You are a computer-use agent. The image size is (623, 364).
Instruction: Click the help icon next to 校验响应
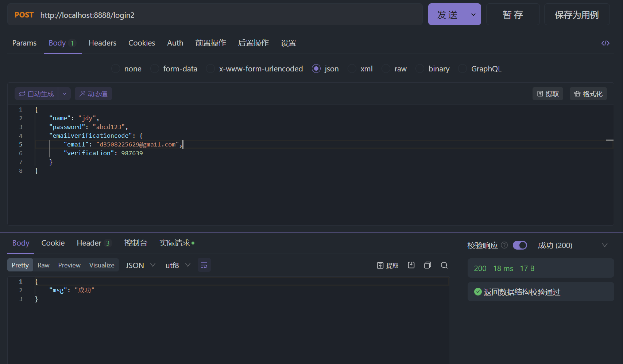504,245
